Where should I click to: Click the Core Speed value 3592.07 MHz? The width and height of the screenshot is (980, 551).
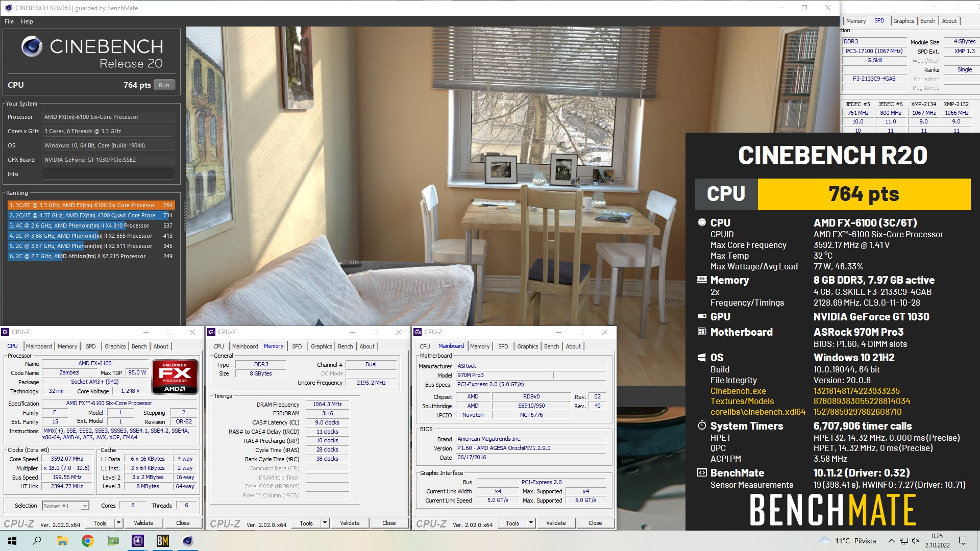[x=67, y=459]
